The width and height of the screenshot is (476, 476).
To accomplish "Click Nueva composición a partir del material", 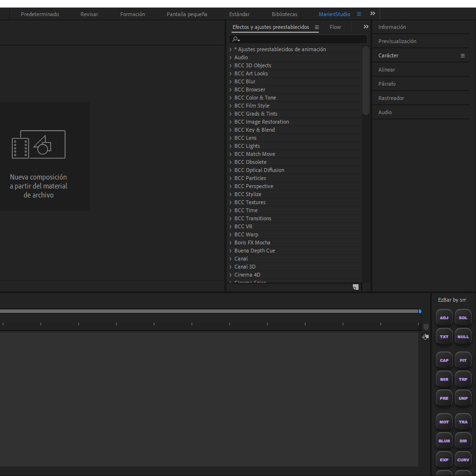I will 38,186.
